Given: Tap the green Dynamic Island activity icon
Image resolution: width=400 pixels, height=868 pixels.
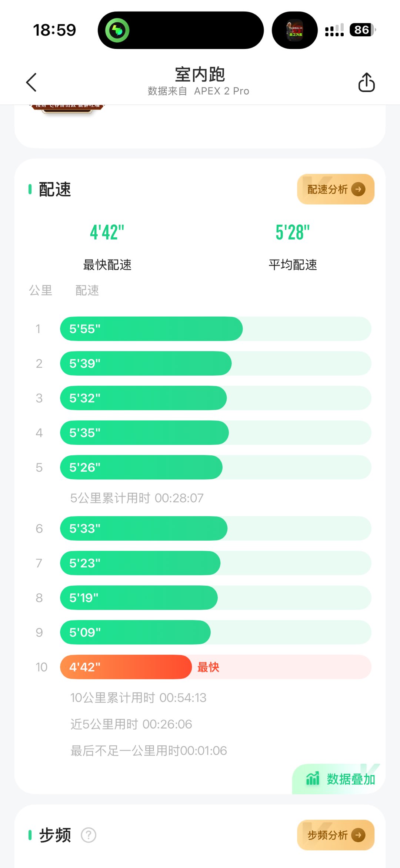Looking at the screenshot, I should tap(117, 30).
